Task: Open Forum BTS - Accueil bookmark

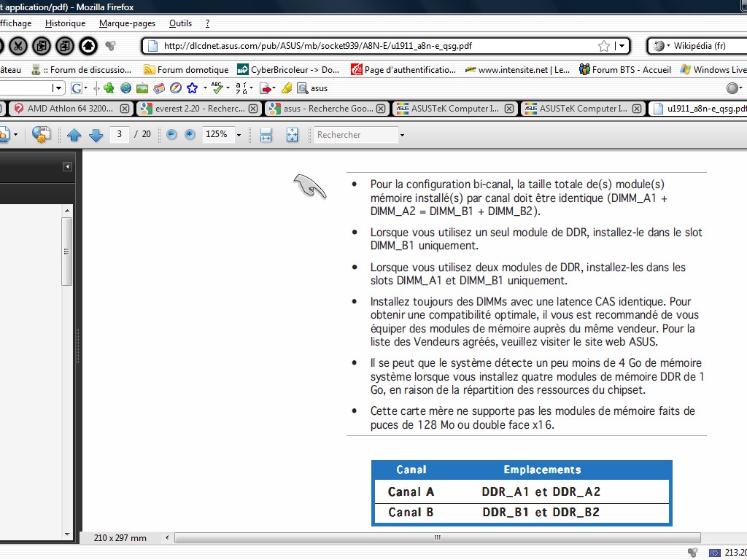Action: point(625,70)
